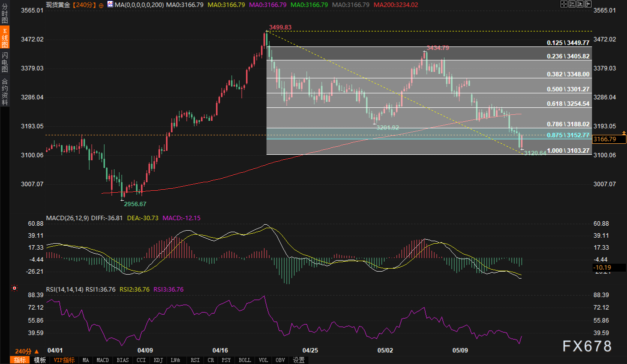Click the 0.618 Fibonacci retracement level line
The width and height of the screenshot is (627, 364).
[400, 108]
